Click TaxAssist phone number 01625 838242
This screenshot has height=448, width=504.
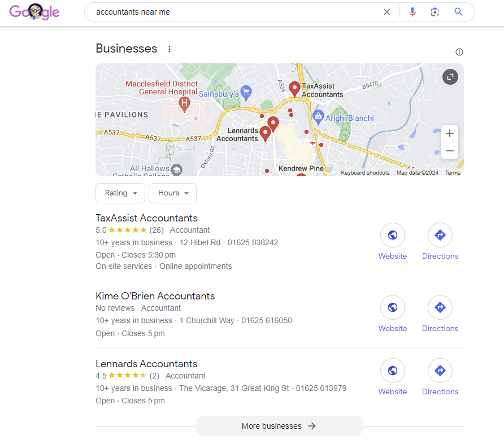pyautogui.click(x=253, y=242)
